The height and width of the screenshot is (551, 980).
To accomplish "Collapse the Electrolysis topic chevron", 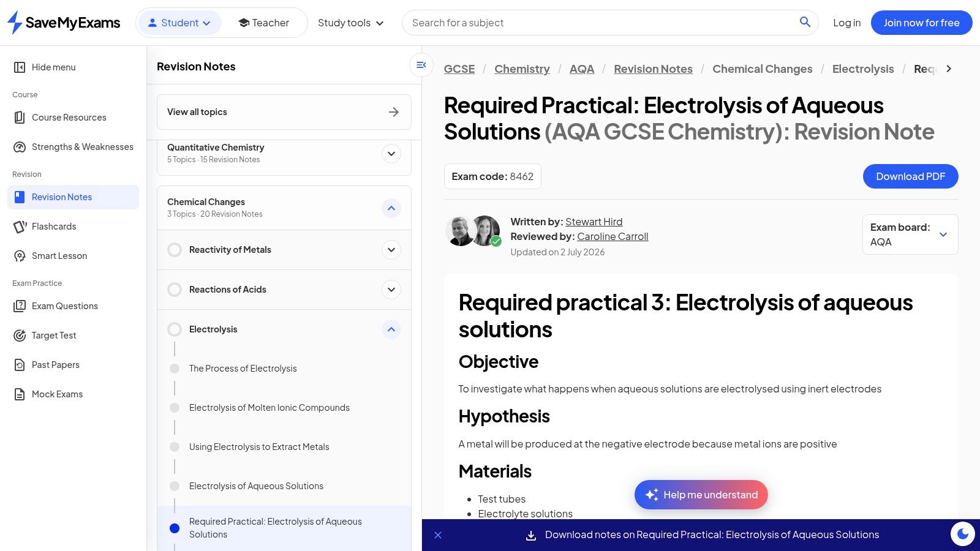I will (391, 329).
